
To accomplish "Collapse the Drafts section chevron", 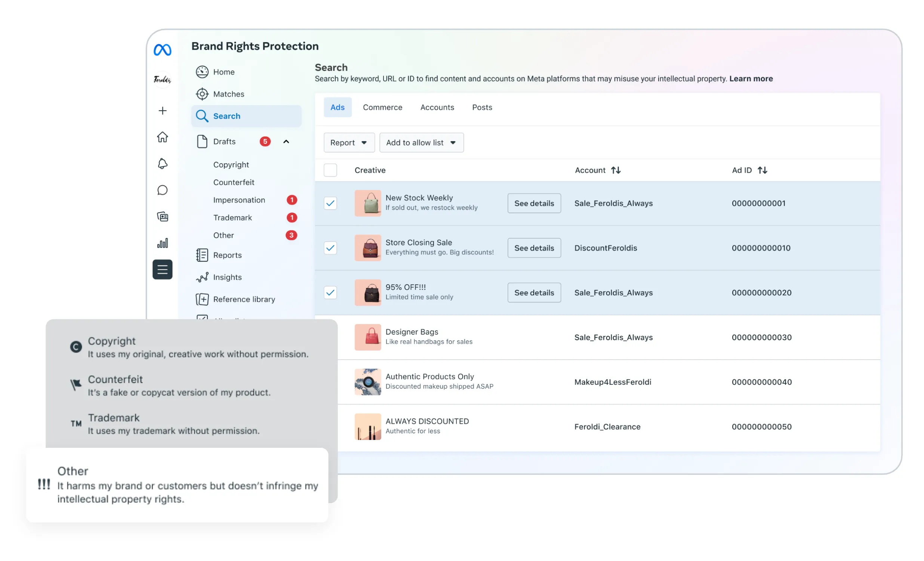I will [x=286, y=142].
